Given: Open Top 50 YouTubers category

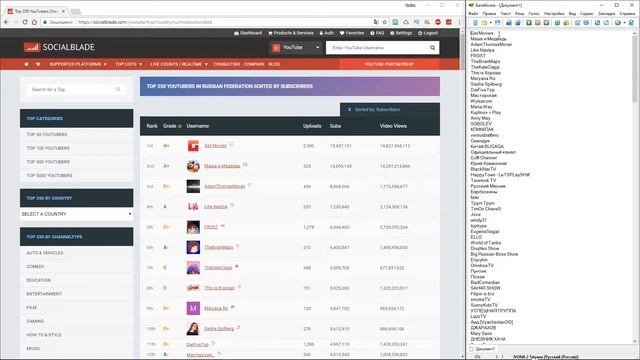Looking at the screenshot, I should (47, 134).
